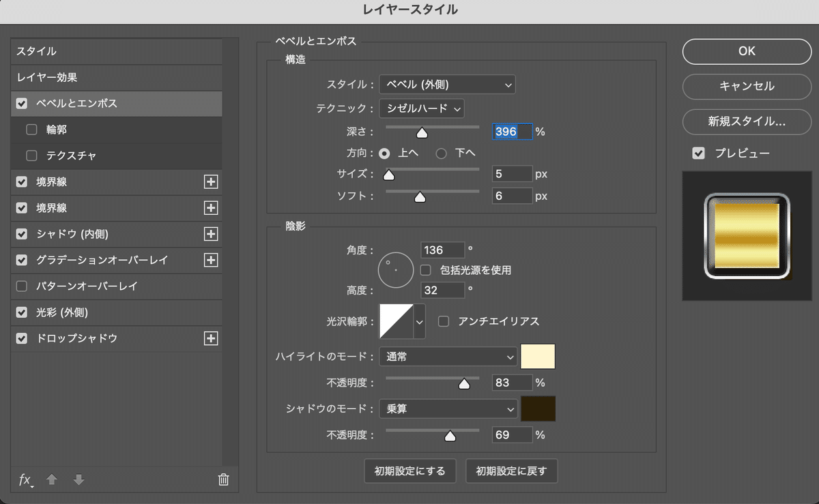Select the テクスチャ entry in the style list

point(73,155)
